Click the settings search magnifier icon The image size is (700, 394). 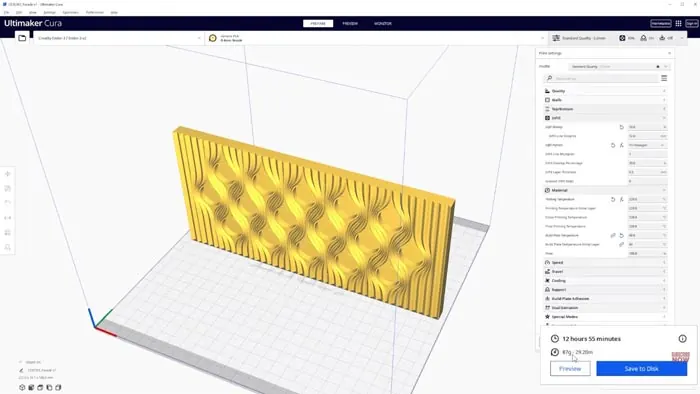pyautogui.click(x=550, y=79)
